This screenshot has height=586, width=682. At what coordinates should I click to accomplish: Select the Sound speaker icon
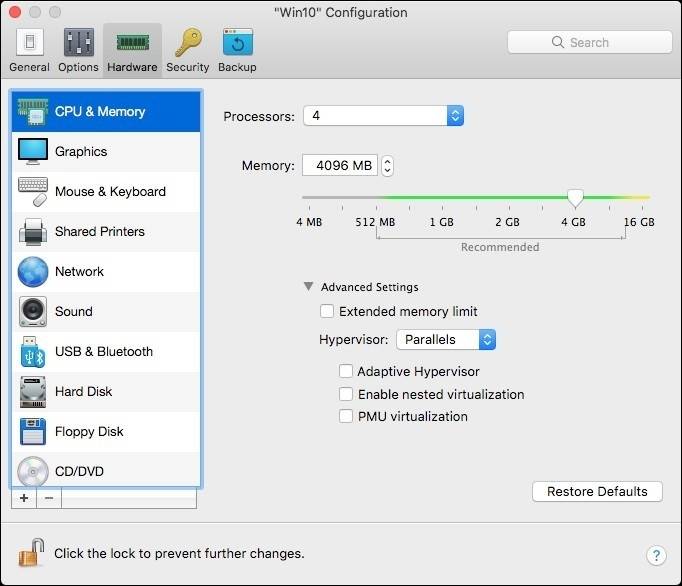(x=33, y=311)
